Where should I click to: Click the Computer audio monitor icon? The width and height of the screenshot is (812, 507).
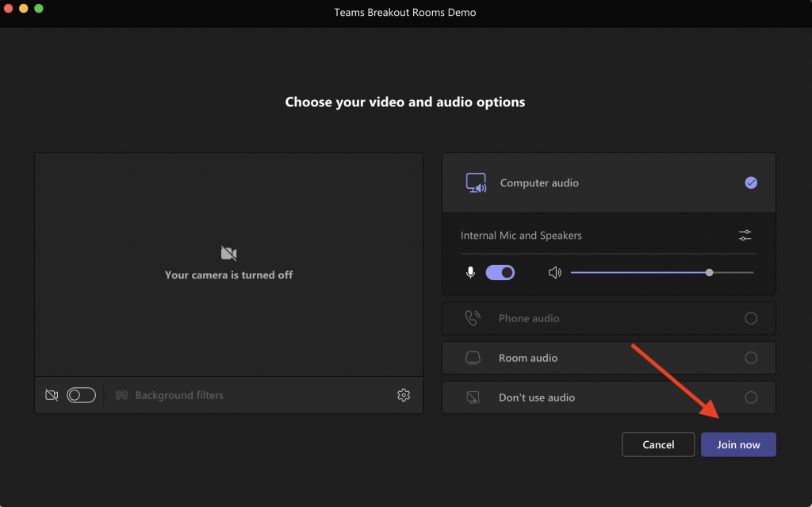click(x=476, y=183)
